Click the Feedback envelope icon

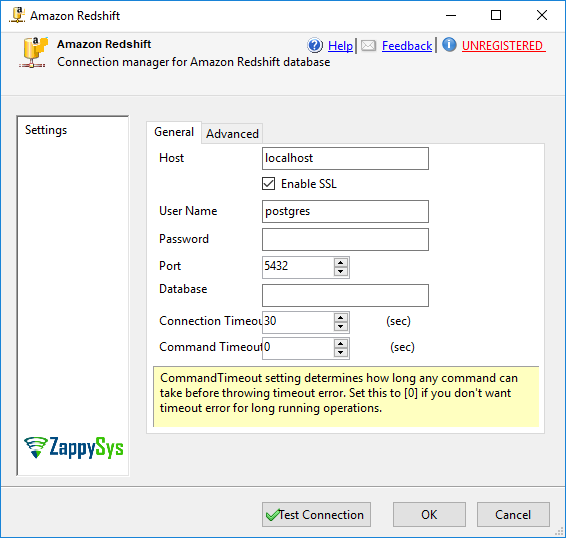click(369, 46)
